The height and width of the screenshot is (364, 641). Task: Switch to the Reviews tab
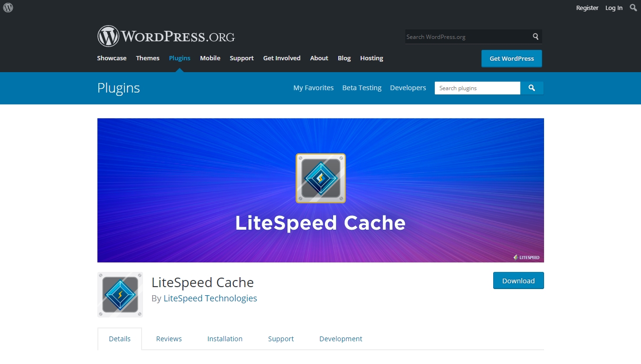(x=169, y=339)
